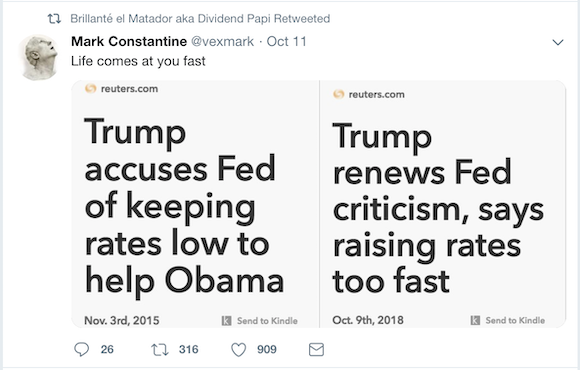Click the Kindle icon under Oct. 9th article
Viewport: 580px width, 370px height.
475,320
